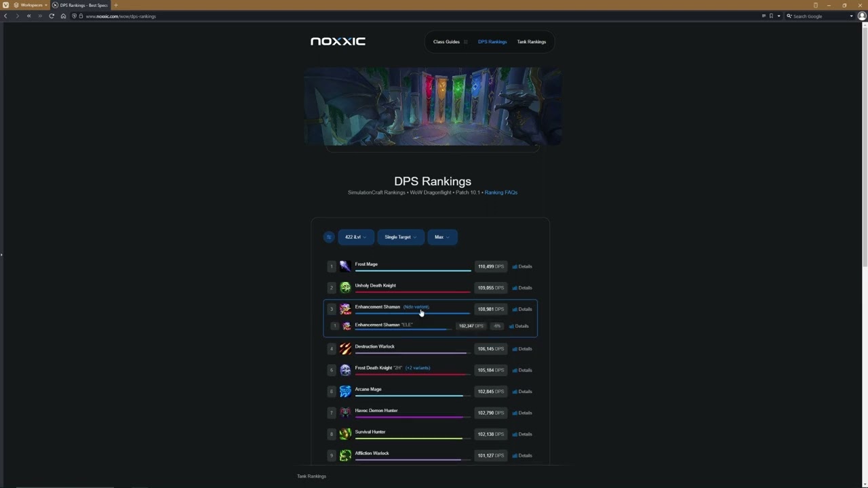The width and height of the screenshot is (868, 488).
Task: Open Details for Frost Death Knight
Action: click(522, 370)
